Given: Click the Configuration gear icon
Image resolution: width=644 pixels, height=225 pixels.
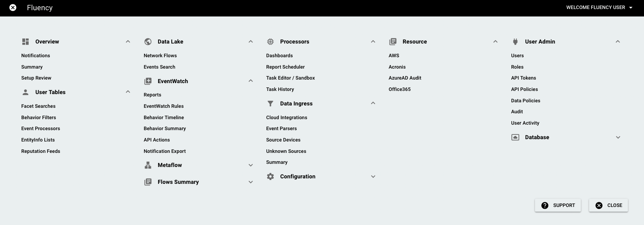Looking at the screenshot, I should click(270, 176).
